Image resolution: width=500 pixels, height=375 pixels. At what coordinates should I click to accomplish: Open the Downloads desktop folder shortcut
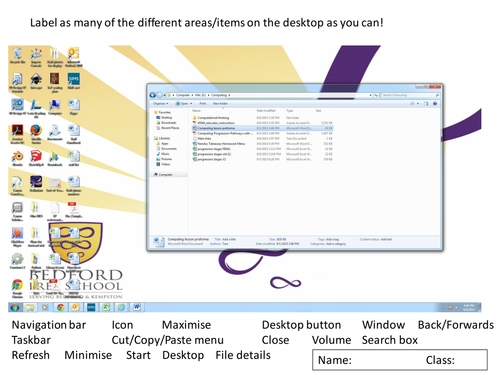coord(55,158)
